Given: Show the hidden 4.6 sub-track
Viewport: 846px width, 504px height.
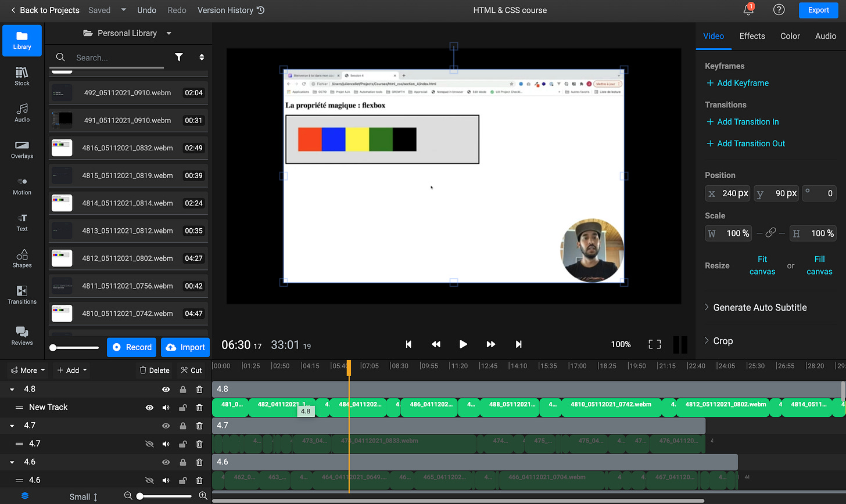Looking at the screenshot, I should click(x=149, y=480).
